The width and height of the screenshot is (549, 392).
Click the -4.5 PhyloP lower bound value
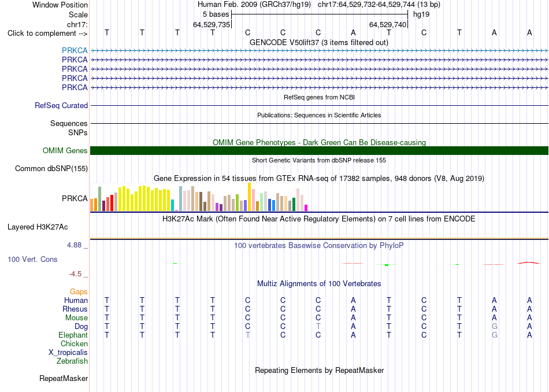[75, 273]
